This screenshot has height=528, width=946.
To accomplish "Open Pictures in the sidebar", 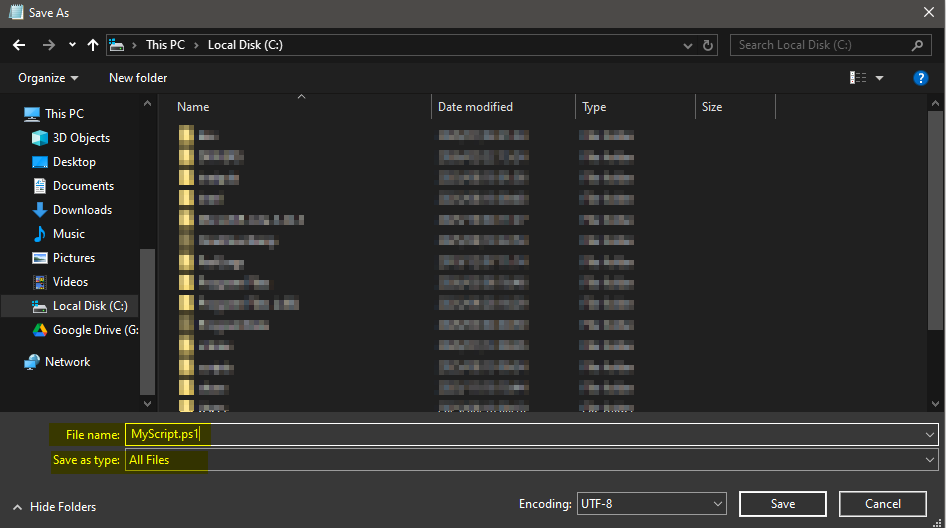I will 74,258.
